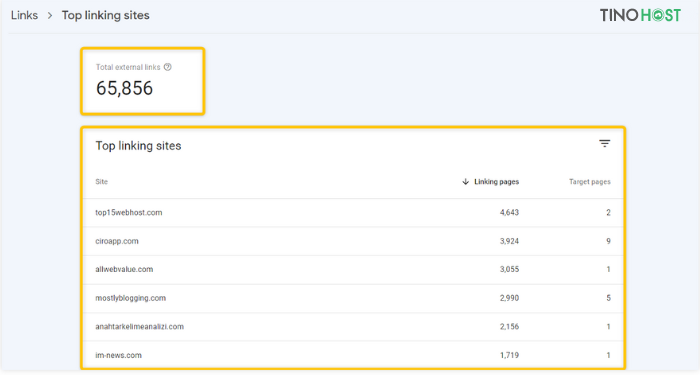700x375 pixels.
Task: Open im-news.com row
Action: 353,355
